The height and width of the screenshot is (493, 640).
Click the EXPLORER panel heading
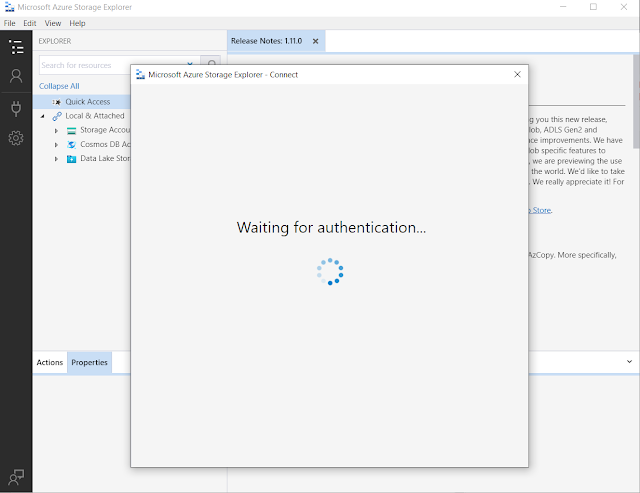[x=55, y=41]
